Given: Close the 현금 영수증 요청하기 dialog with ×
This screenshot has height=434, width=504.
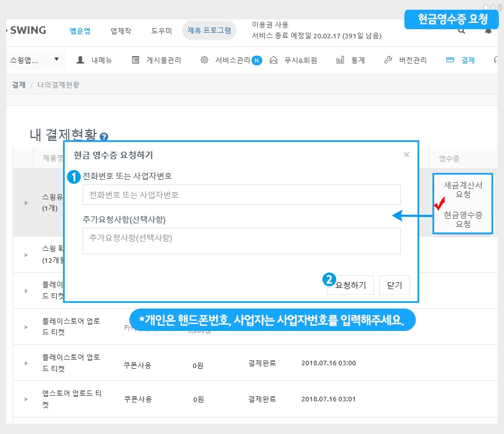Looking at the screenshot, I should [x=406, y=155].
